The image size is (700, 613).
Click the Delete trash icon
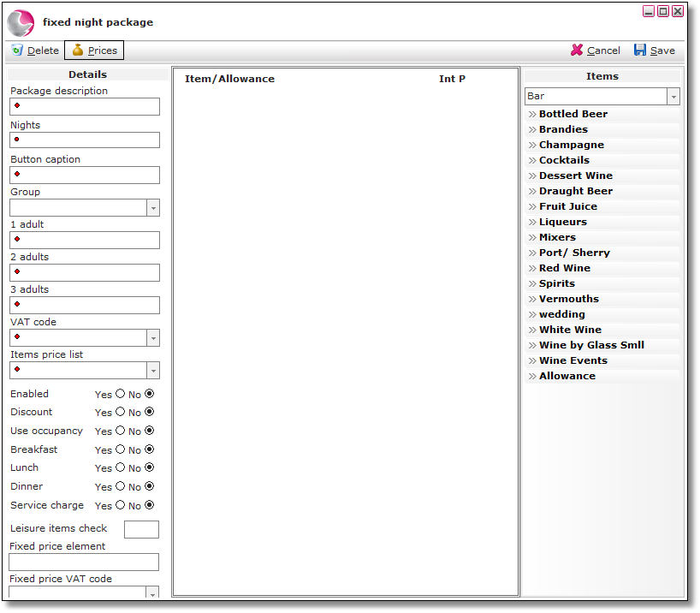click(x=17, y=50)
